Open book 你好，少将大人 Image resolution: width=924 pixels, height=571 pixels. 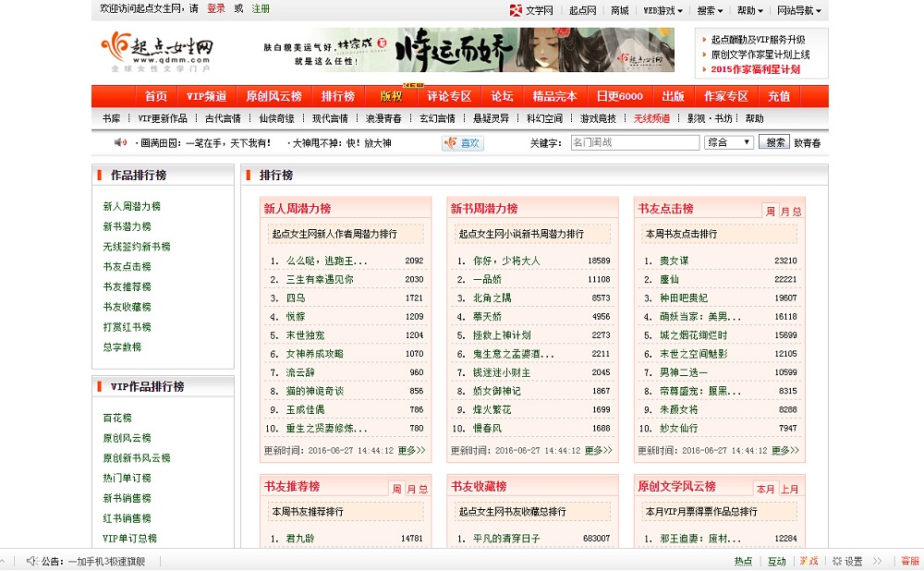506,261
